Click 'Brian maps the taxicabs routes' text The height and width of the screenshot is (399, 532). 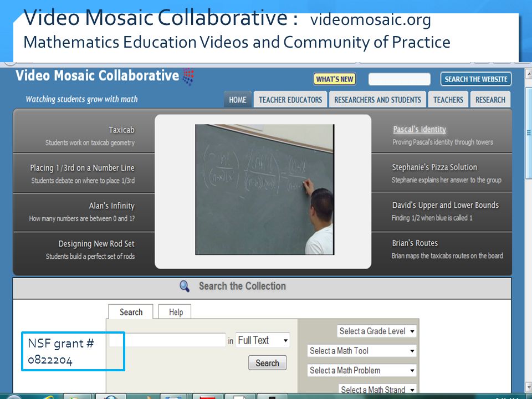tap(447, 256)
